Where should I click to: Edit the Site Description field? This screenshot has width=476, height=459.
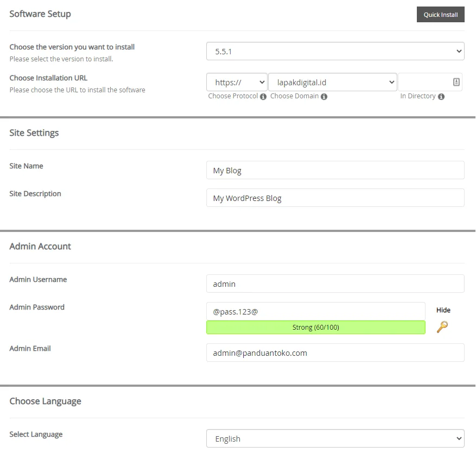pyautogui.click(x=335, y=198)
